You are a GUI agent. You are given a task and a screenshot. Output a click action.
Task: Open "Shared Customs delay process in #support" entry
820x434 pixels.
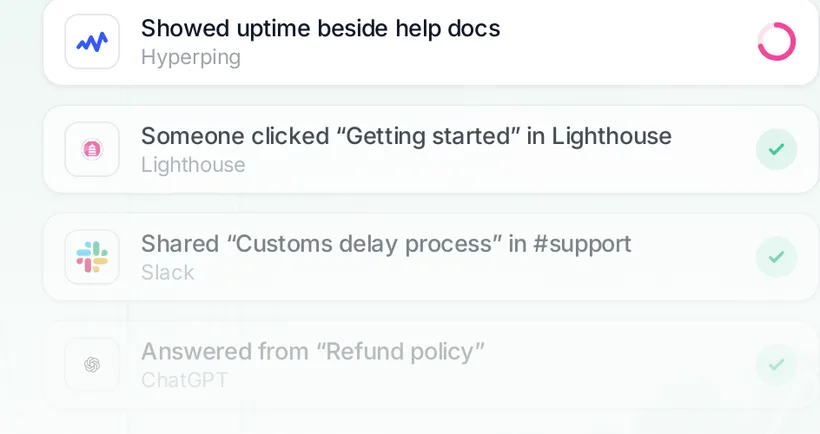coord(386,244)
